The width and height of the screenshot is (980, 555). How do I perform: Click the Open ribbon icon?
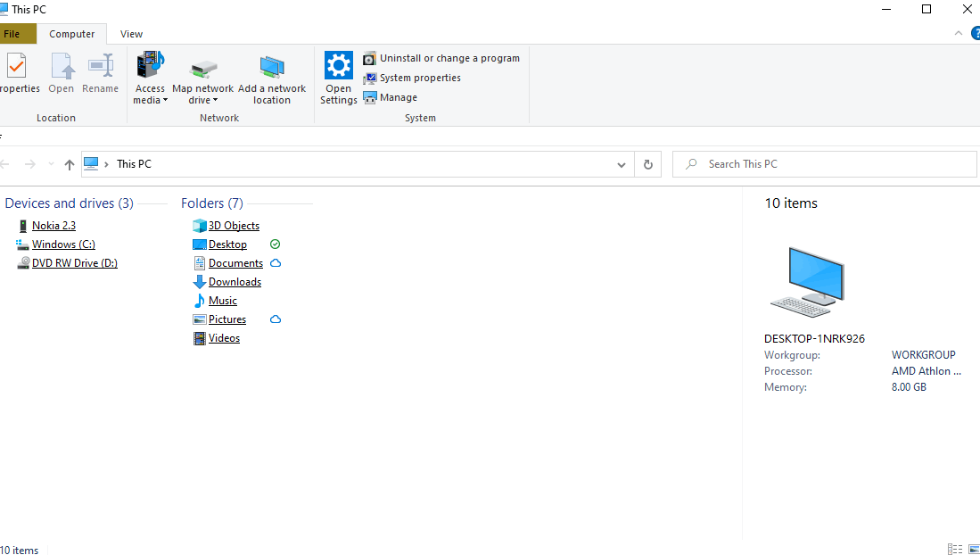[x=62, y=66]
